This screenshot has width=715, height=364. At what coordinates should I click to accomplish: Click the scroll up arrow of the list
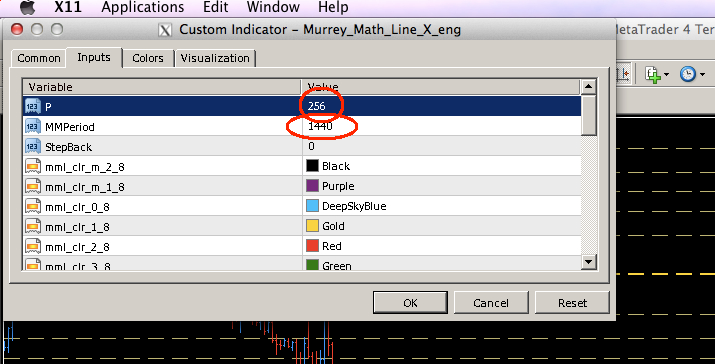[588, 86]
